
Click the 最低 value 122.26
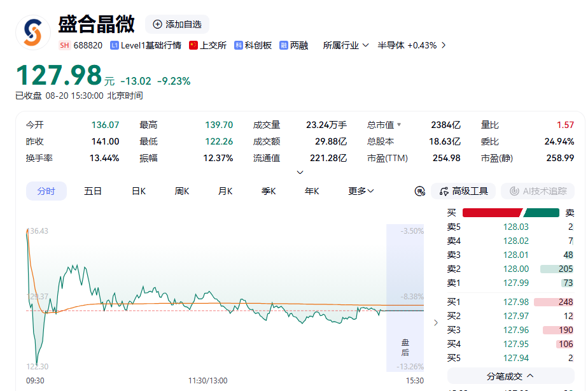point(219,141)
